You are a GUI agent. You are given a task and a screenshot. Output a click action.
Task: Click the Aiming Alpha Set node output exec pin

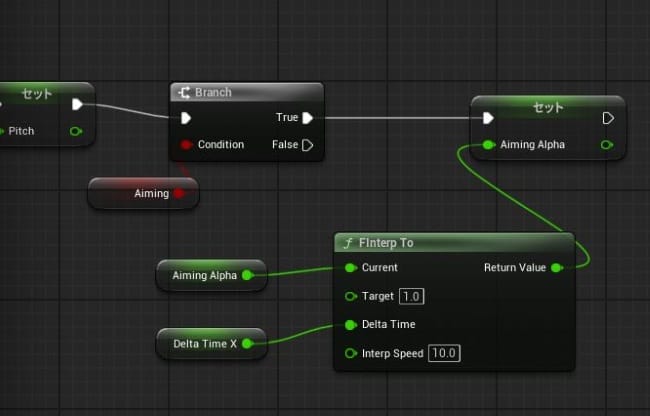[608, 119]
